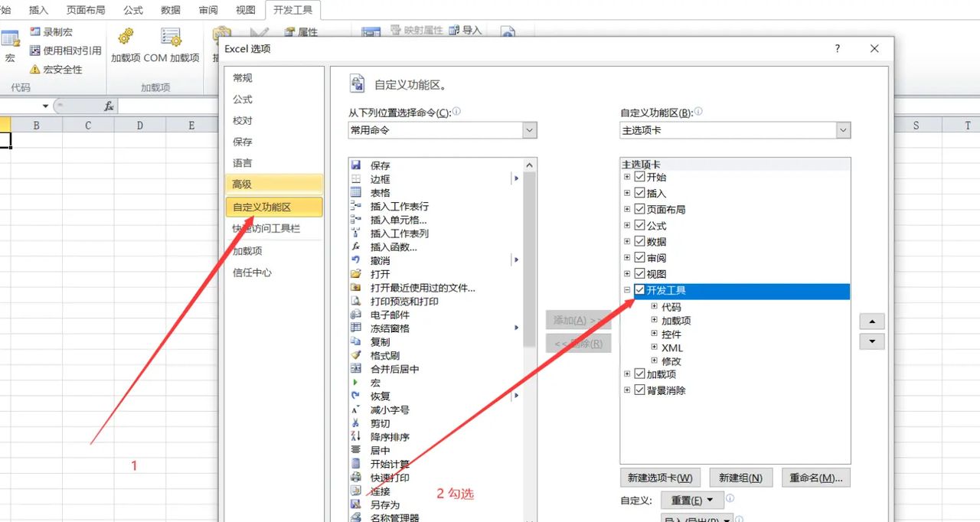Screen dimensions: 980x522
Task: Move selected tab up arrow button
Action: (872, 321)
